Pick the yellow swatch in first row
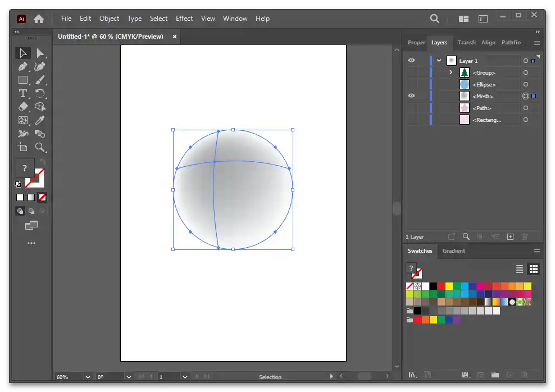The width and height of the screenshot is (555, 392). point(449,286)
